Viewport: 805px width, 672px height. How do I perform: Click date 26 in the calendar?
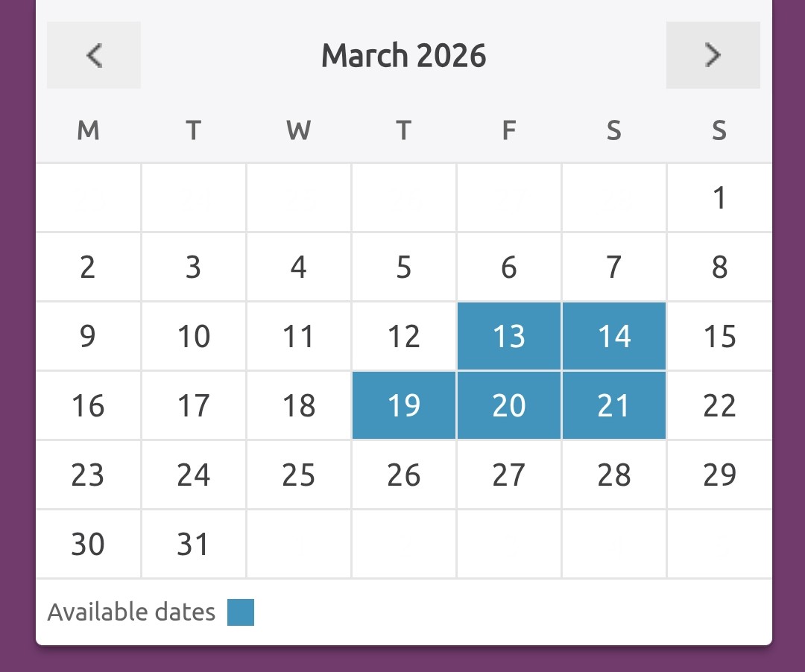coord(404,475)
